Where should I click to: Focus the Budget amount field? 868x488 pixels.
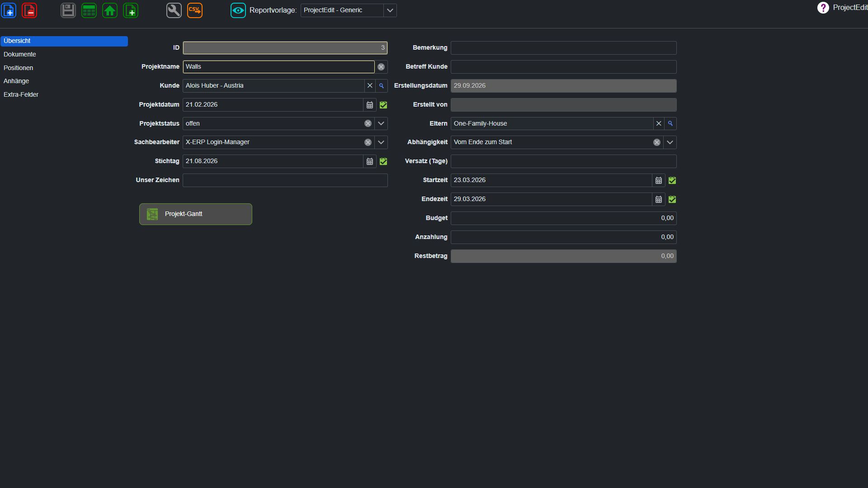(x=564, y=218)
